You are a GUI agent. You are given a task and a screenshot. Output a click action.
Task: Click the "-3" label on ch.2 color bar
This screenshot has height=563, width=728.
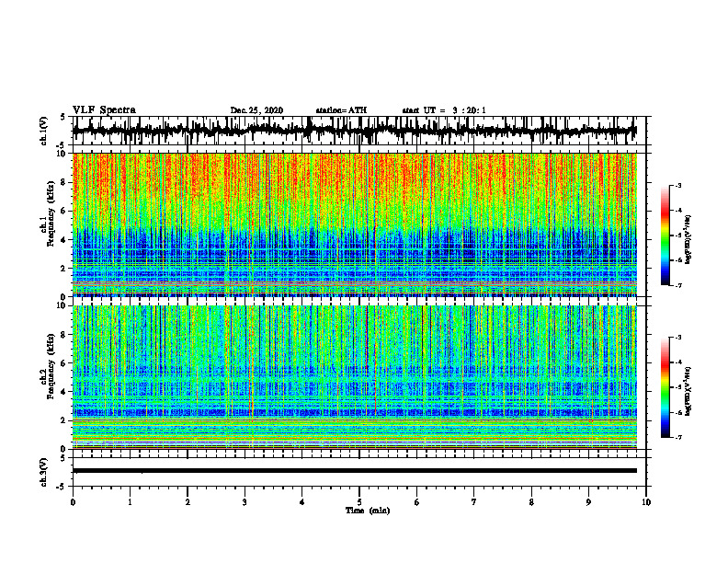(677, 338)
